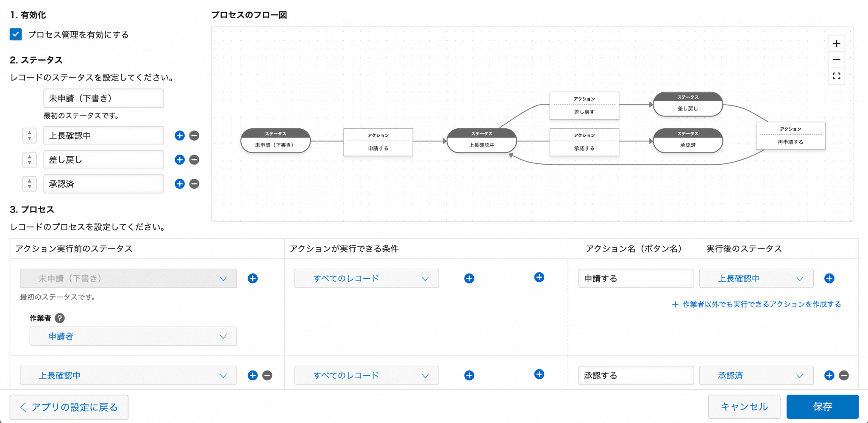868x423 pixels.
Task: Open the すべてのレコード condition dropdown
Action: 366,278
